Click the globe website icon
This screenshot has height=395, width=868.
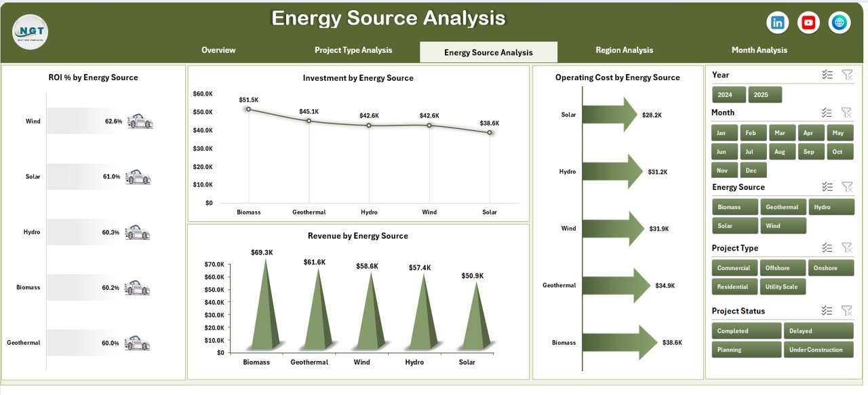pos(839,22)
